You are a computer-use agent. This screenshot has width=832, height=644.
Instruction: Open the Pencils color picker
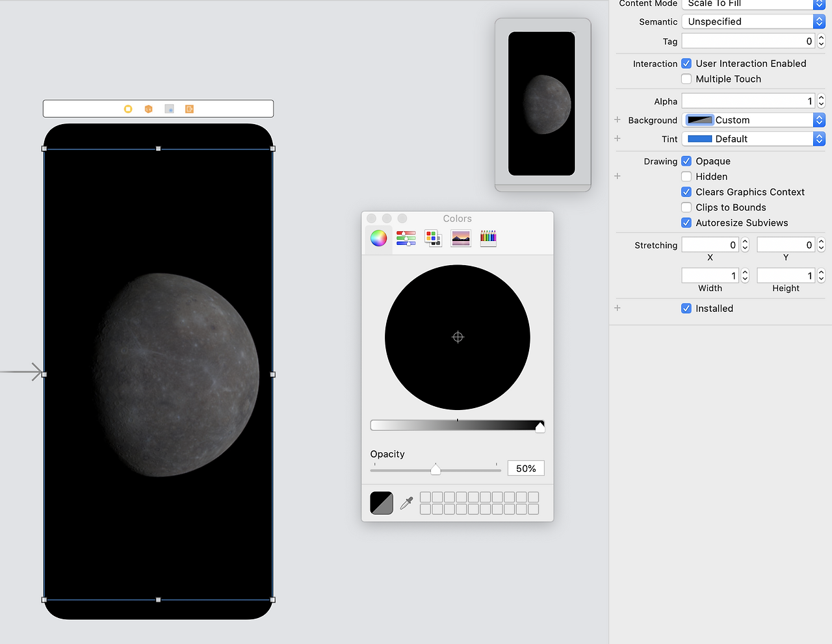[x=488, y=238]
